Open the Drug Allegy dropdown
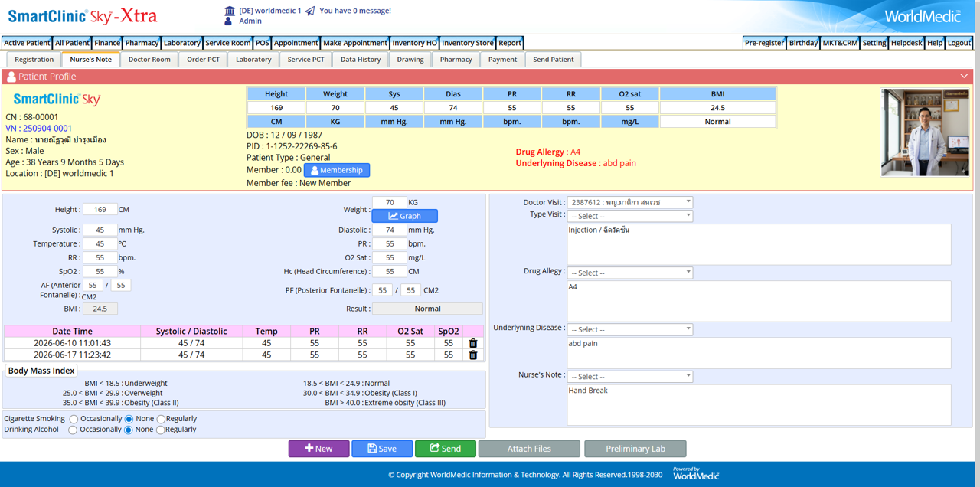This screenshot has height=487, width=980. 629,273
